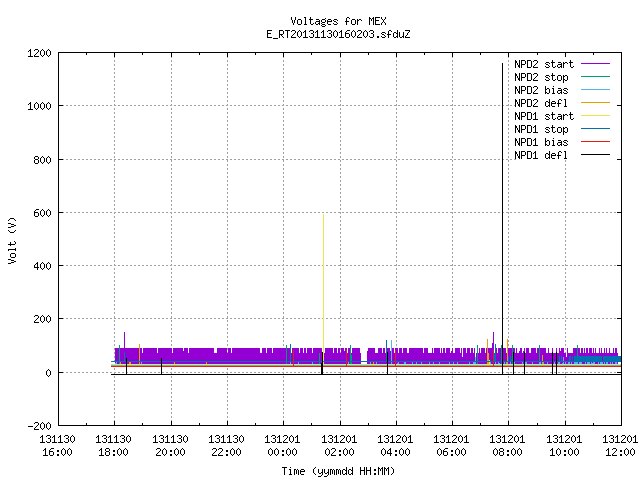Click the 1200 y-axis tick label
640x480 pixels.
pos(39,53)
